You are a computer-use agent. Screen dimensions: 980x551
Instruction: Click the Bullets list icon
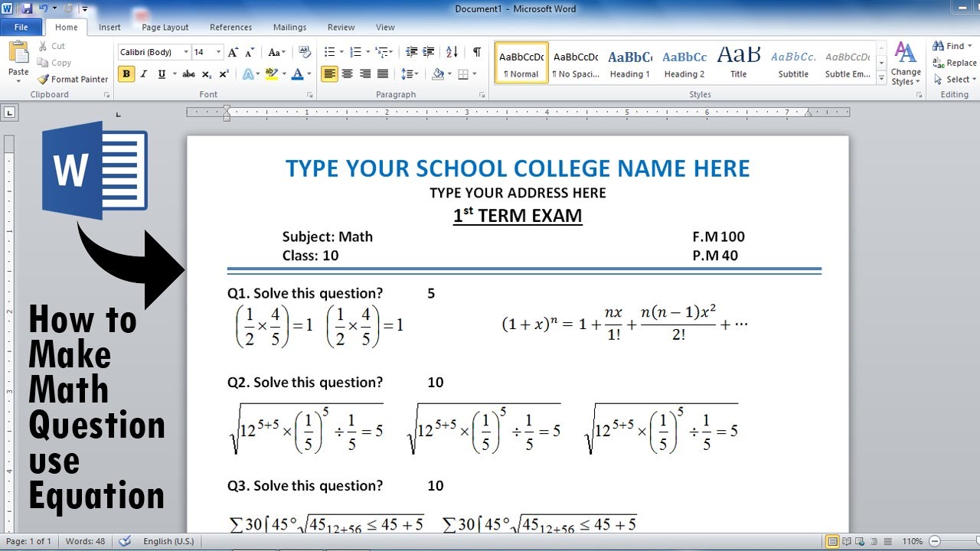coord(329,52)
